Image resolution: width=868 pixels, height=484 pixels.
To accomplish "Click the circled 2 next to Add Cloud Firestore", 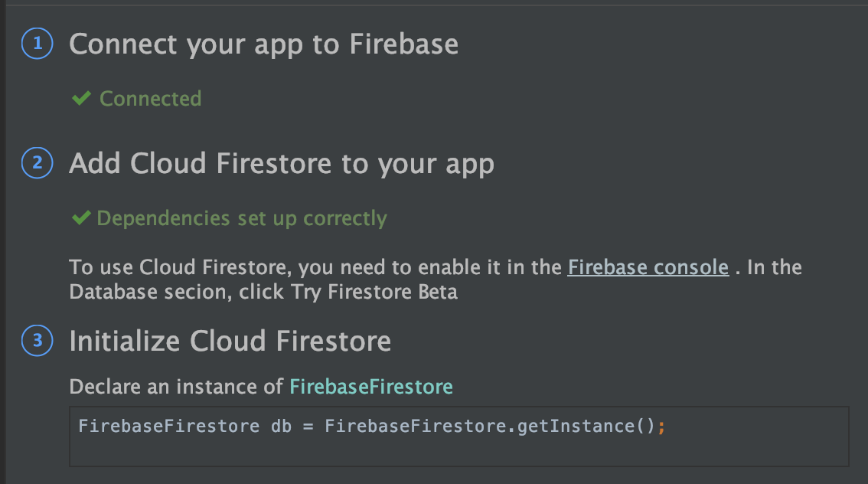I will 36,163.
